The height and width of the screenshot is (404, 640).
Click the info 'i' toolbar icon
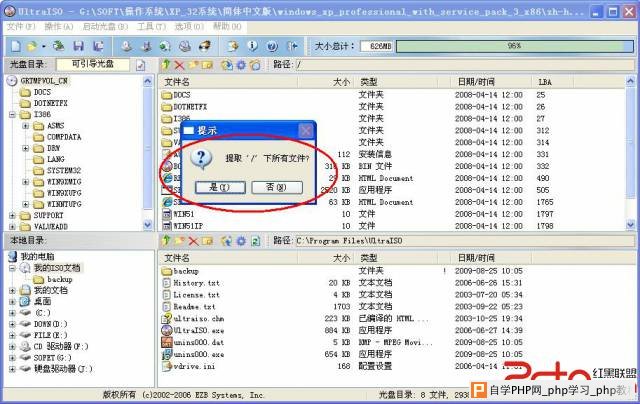point(253,46)
